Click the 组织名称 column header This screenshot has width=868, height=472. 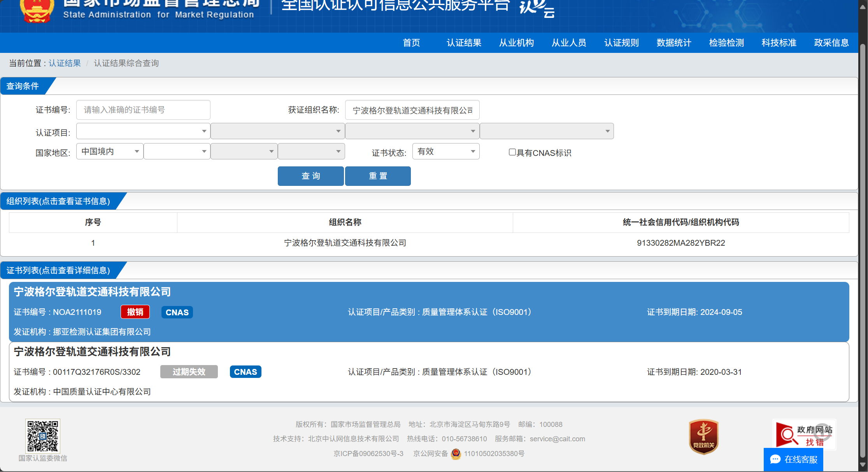point(345,222)
